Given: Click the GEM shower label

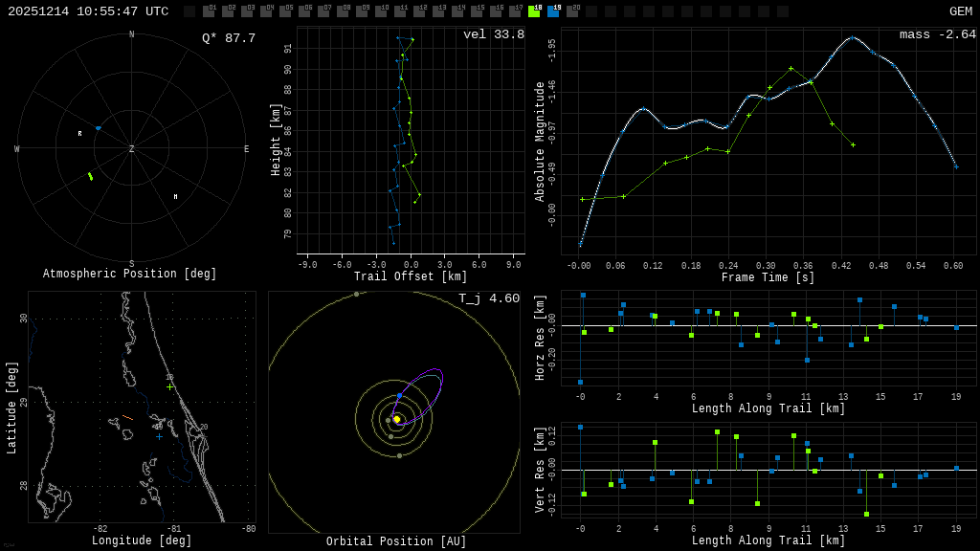Looking at the screenshot, I should coord(960,11).
